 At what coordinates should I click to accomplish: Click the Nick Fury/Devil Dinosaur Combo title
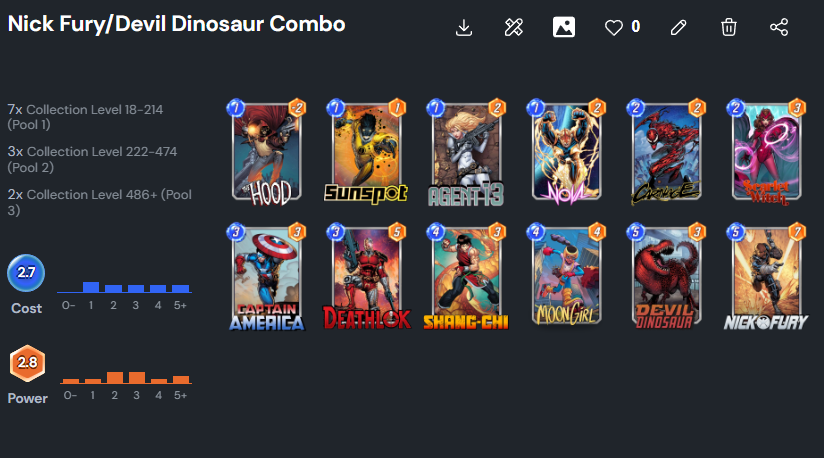click(x=177, y=24)
